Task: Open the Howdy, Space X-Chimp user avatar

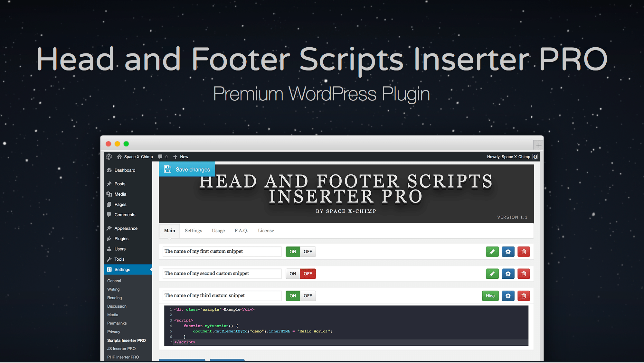Action: [x=535, y=157]
